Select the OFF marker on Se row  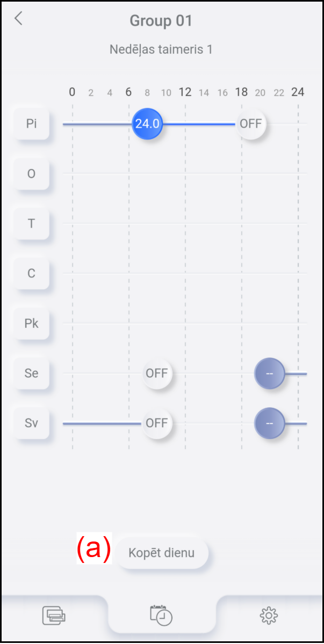pyautogui.click(x=157, y=373)
